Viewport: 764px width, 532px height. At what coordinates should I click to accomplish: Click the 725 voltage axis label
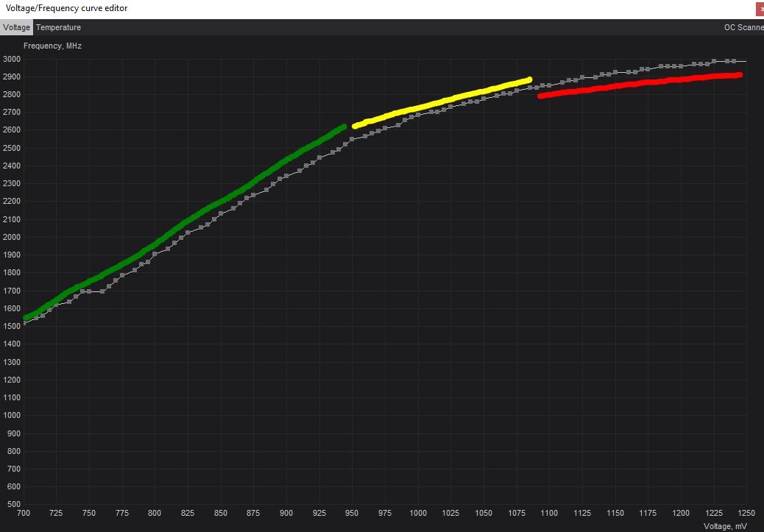click(x=56, y=513)
